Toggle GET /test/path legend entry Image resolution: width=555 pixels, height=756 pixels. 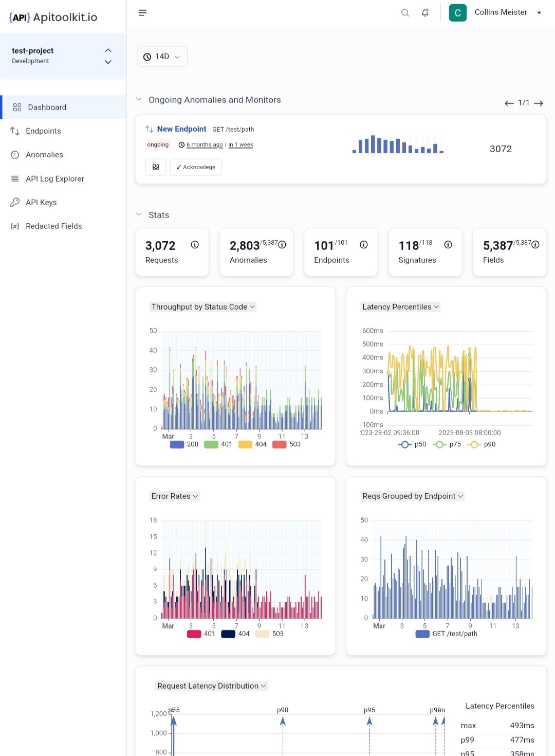(x=447, y=634)
